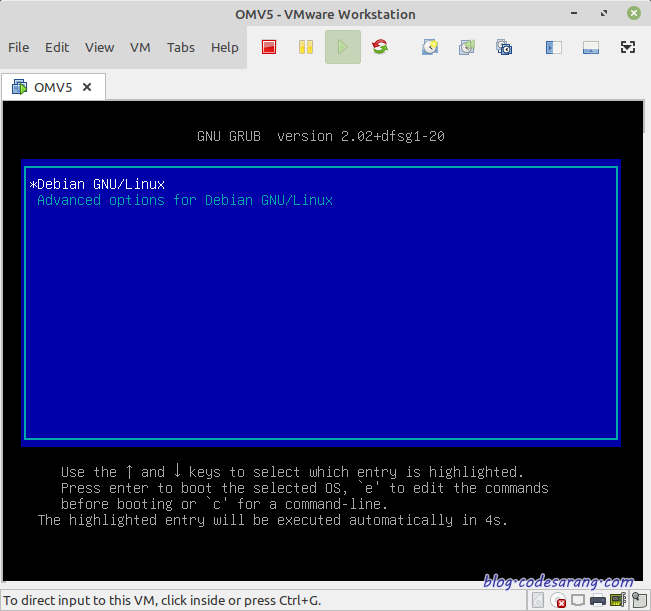651x611 pixels.
Task: Switch to the OMV5 tab
Action: point(53,87)
